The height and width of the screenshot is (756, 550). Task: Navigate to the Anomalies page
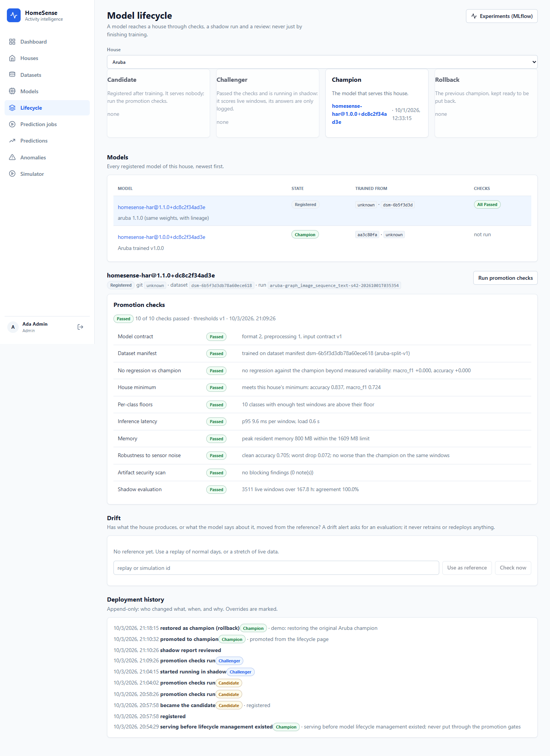[47, 157]
